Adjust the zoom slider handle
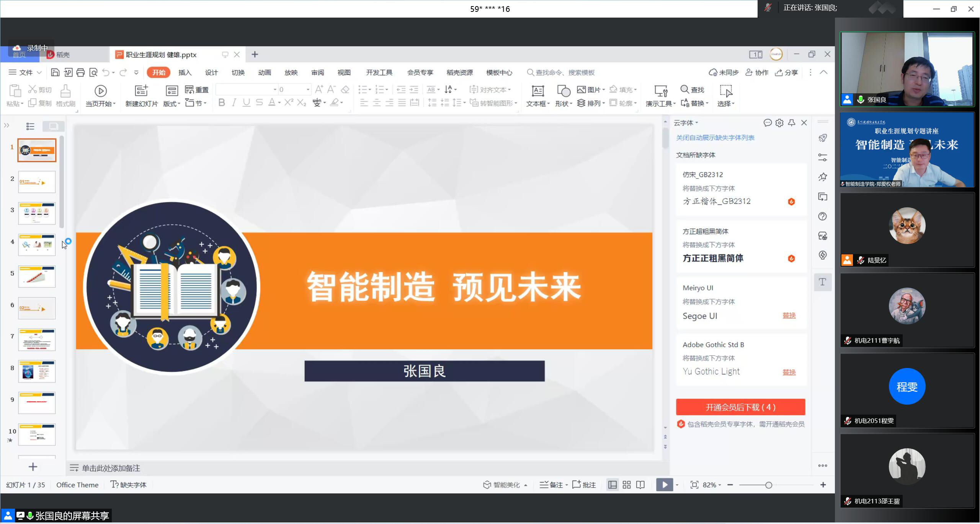Viewport: 980px width, 524px height. (768, 485)
